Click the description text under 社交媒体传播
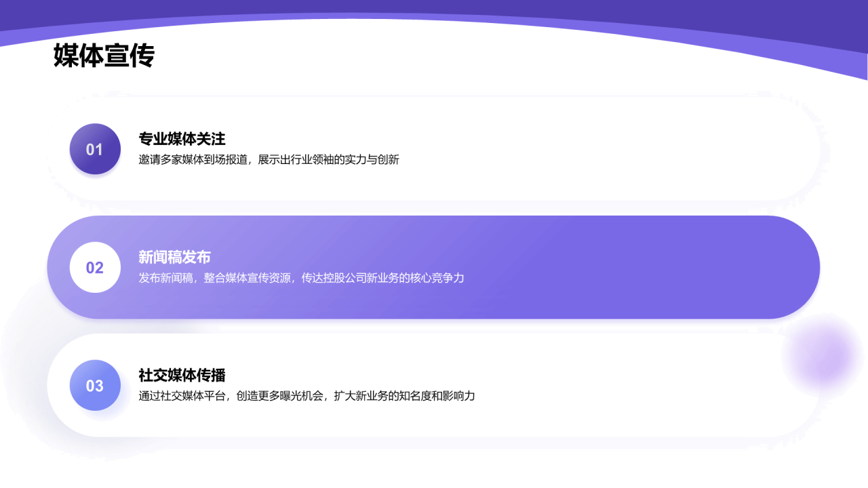This screenshot has height=488, width=868. pyautogui.click(x=305, y=397)
